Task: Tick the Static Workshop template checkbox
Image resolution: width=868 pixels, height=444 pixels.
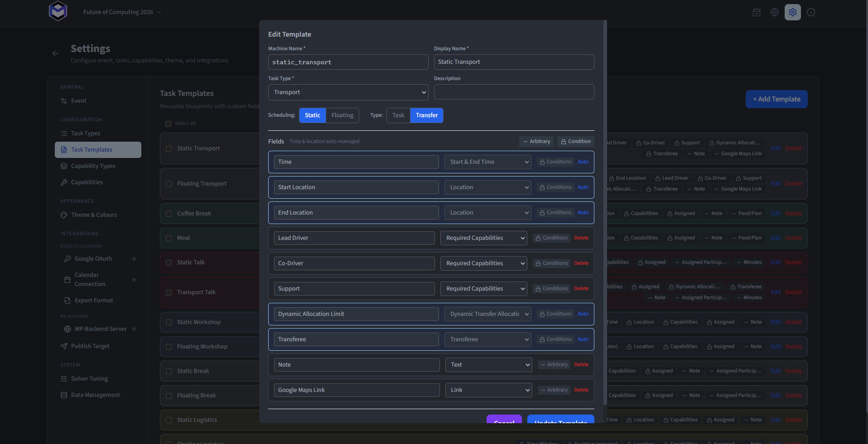Action: coord(169,322)
